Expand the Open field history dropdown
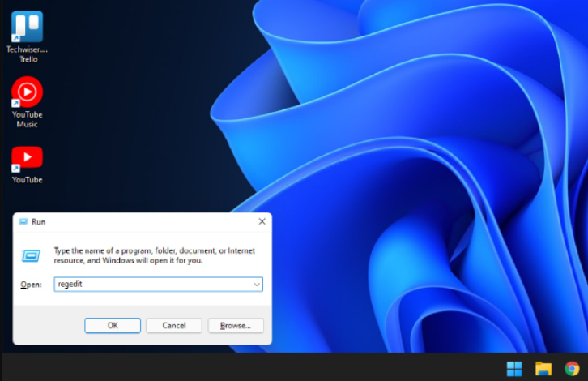 257,285
